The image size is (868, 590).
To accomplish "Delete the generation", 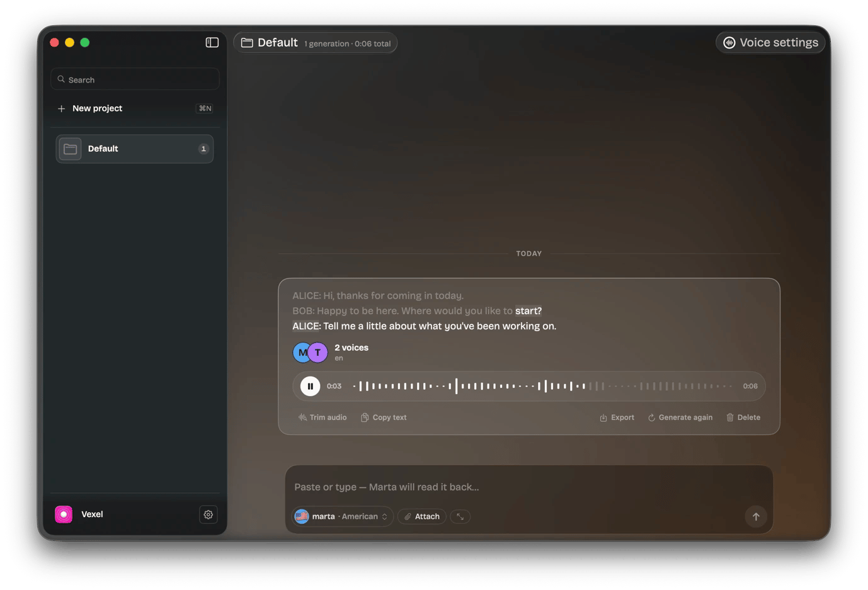I will [743, 417].
